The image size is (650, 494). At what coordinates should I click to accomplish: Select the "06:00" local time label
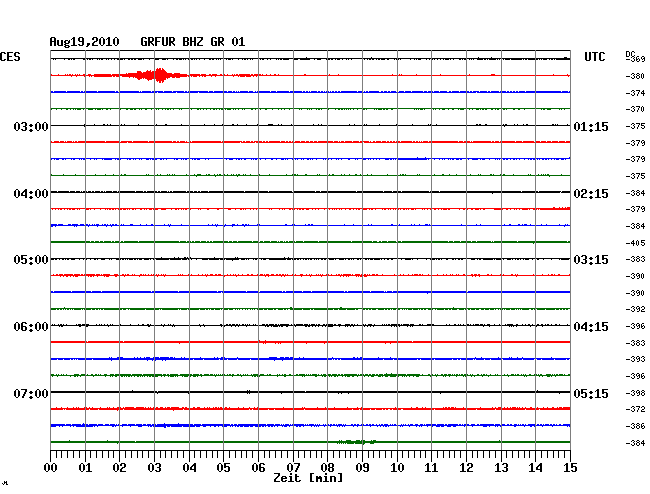point(31,327)
